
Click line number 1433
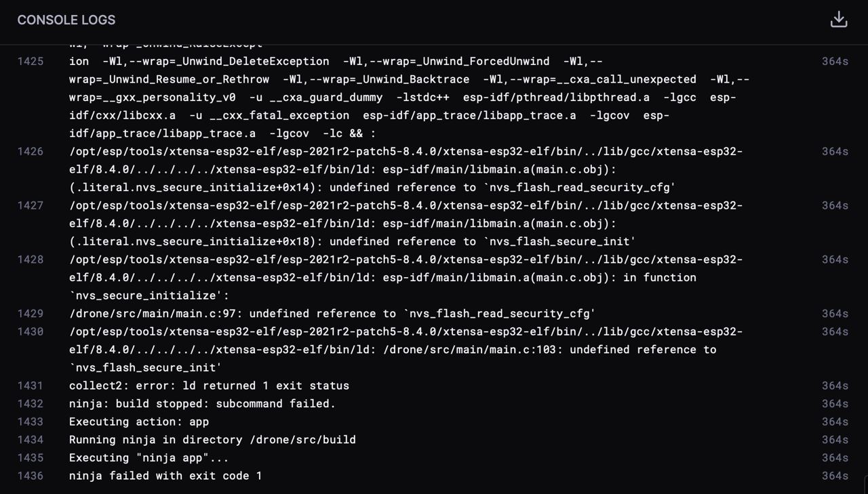pos(31,422)
